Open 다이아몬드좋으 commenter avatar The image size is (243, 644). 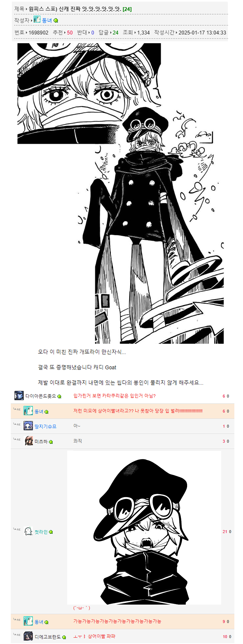19,395
